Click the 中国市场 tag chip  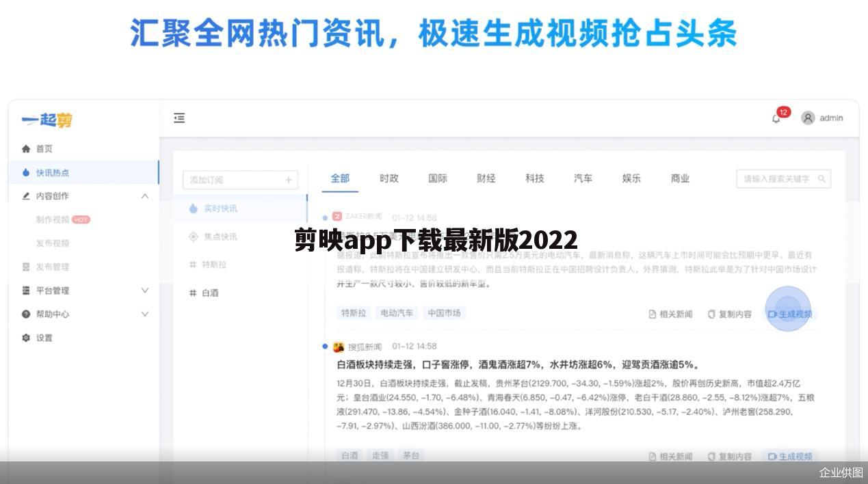pyautogui.click(x=444, y=313)
